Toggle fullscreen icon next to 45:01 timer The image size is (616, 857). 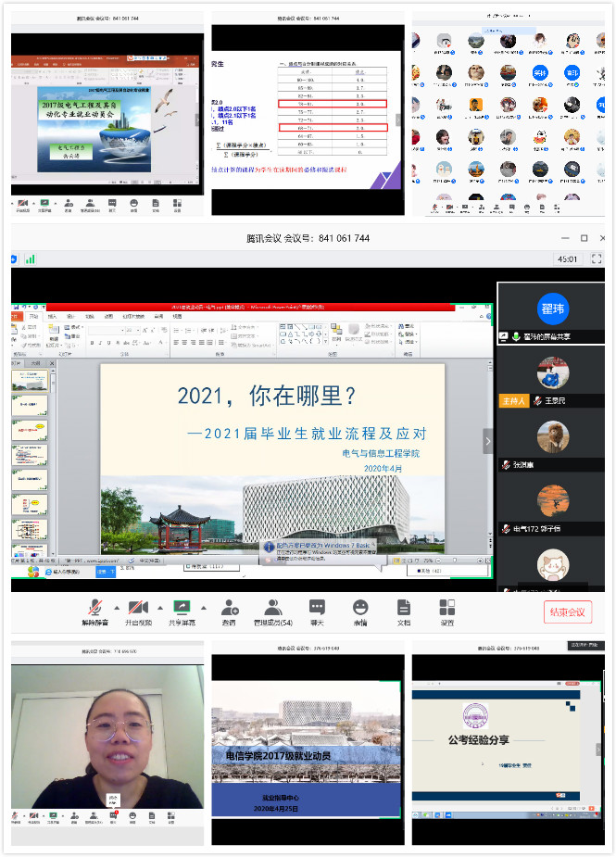coord(597,259)
